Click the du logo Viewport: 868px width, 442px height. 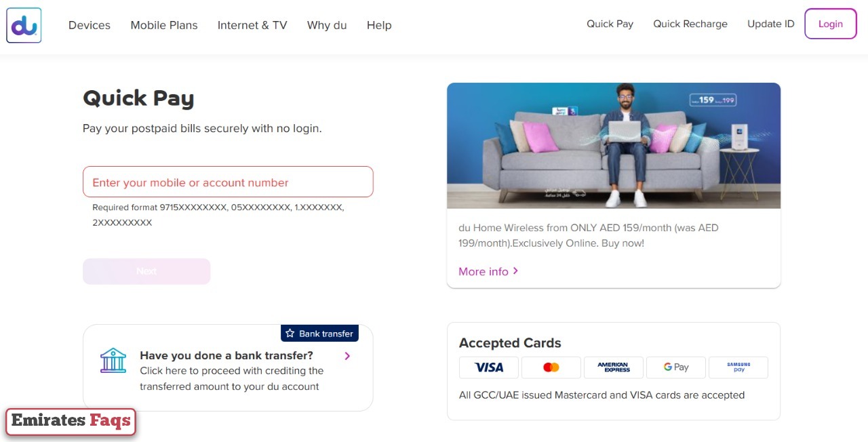[x=23, y=25]
